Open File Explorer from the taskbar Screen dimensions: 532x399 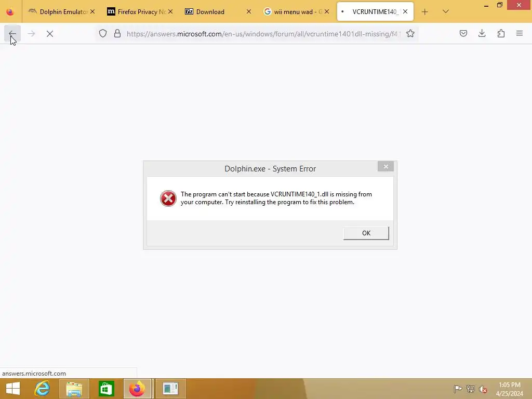click(x=74, y=389)
